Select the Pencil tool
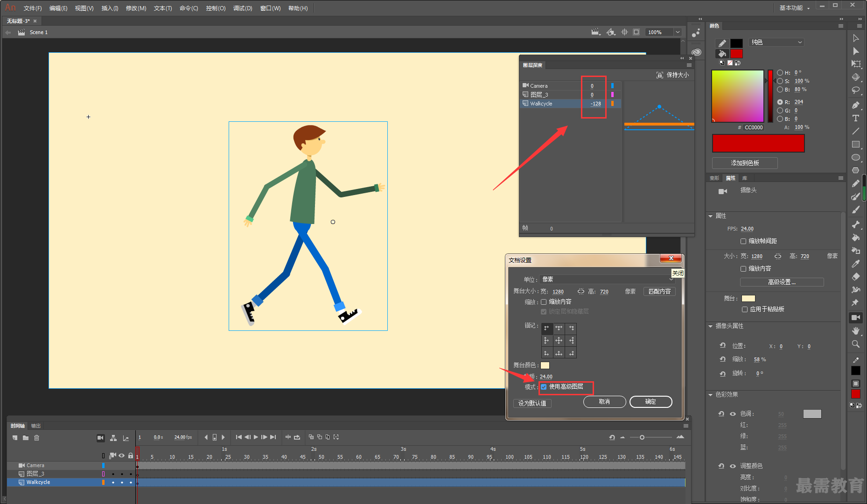The image size is (867, 504). [x=856, y=183]
